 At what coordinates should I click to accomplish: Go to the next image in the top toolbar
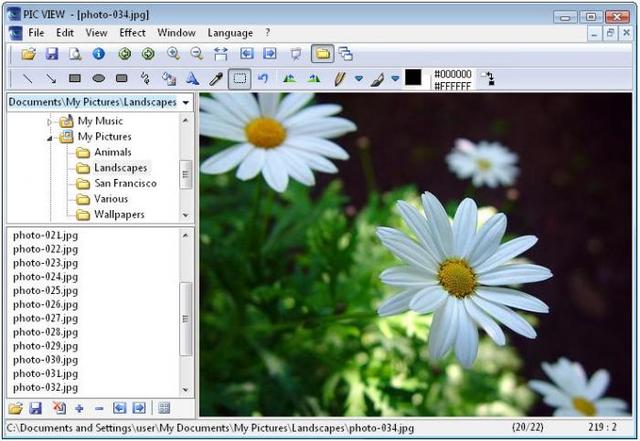coord(269,53)
